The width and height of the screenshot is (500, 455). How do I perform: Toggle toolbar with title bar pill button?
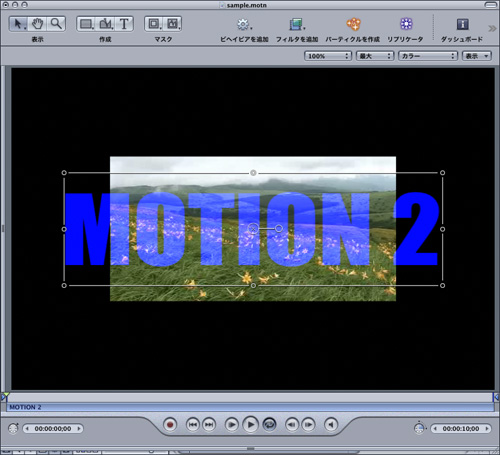490,5
